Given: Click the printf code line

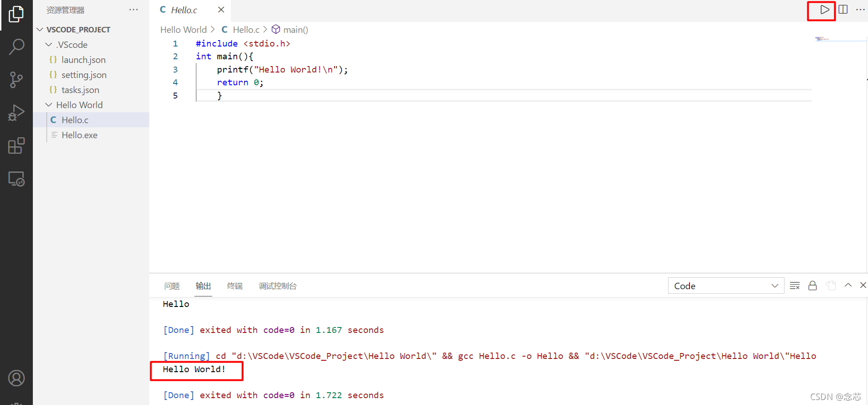Looking at the screenshot, I should pyautogui.click(x=282, y=69).
